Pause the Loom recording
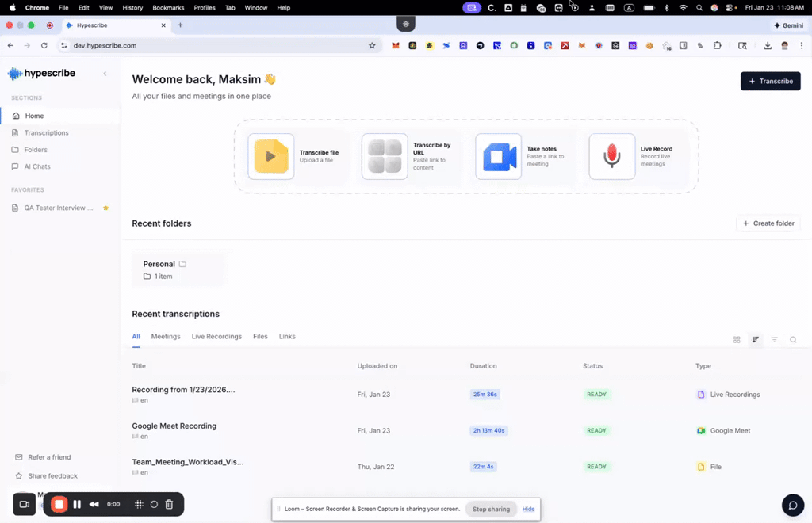 (x=77, y=504)
